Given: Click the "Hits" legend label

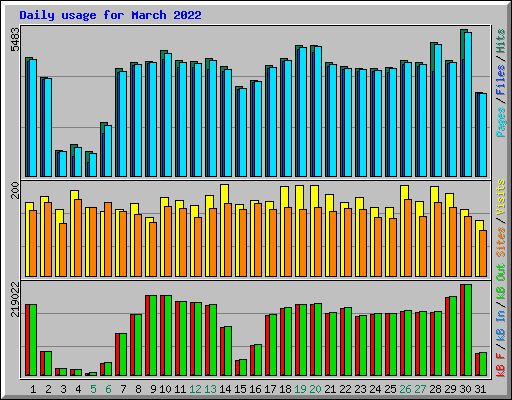Looking at the screenshot, I should point(501,41).
